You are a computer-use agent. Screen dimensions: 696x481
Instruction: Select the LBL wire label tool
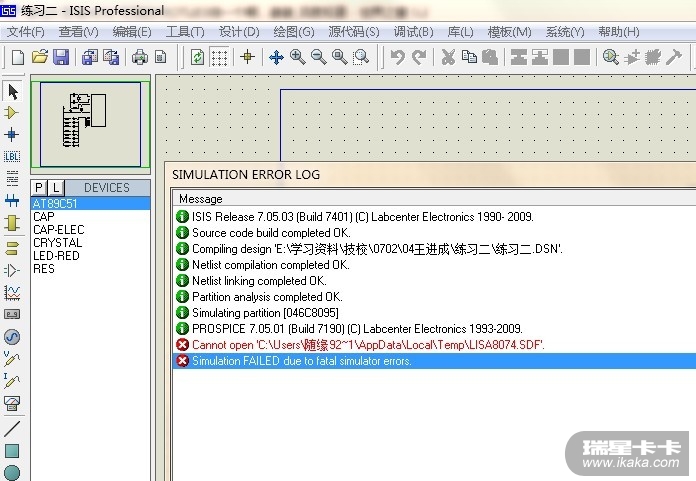coord(12,157)
